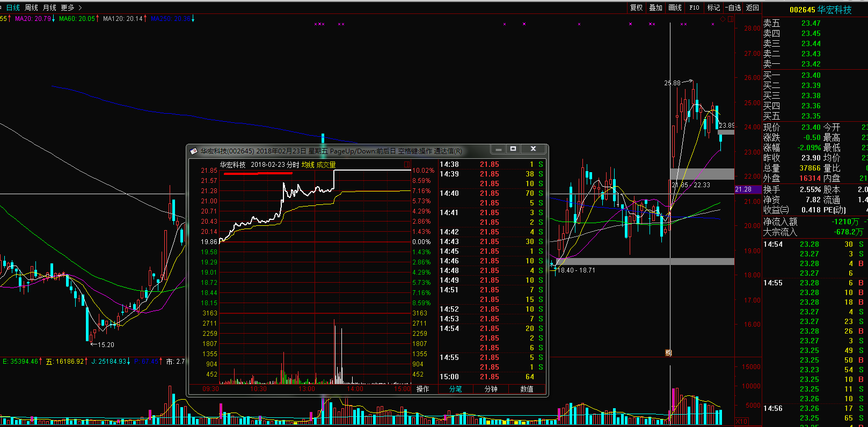Open F10 company information

pos(694,8)
